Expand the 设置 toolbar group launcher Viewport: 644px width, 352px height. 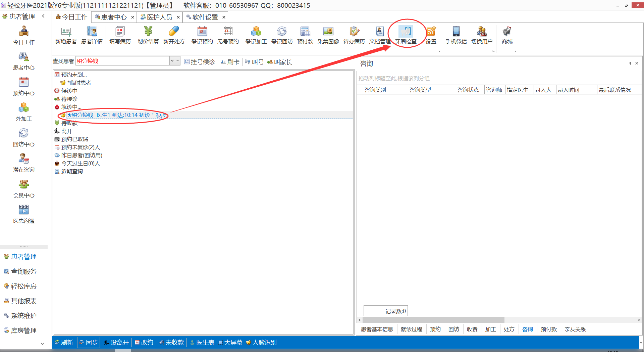click(439, 51)
